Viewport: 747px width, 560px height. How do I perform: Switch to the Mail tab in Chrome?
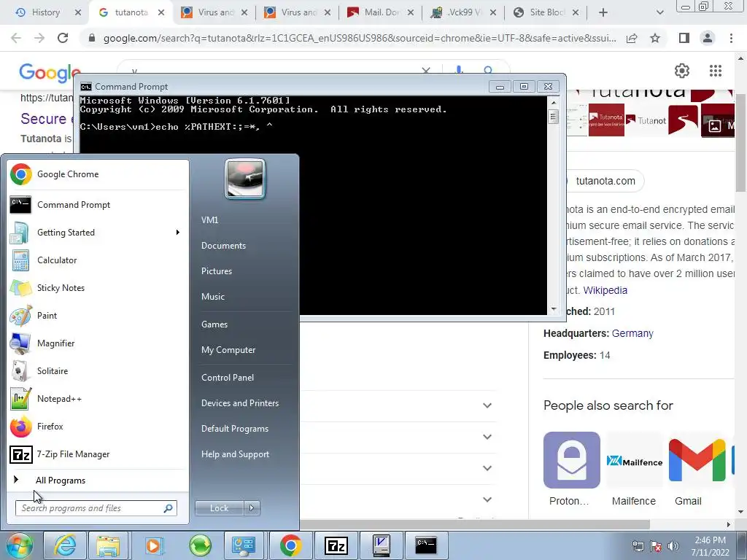pyautogui.click(x=381, y=12)
